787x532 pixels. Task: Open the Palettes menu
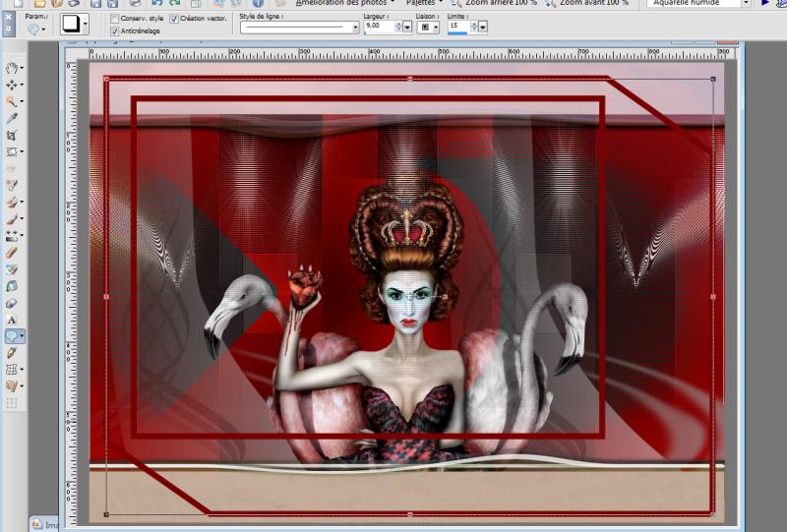tap(425, 3)
